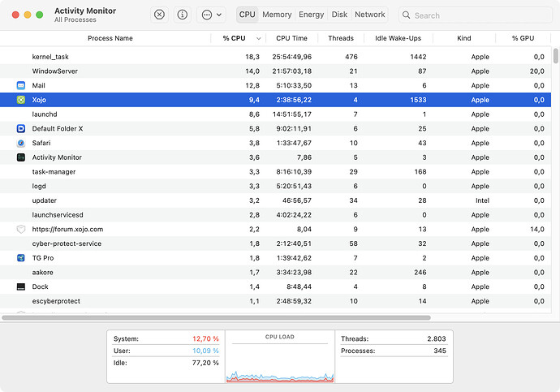Click the Safari compass icon
The image size is (560, 392).
(x=21, y=143)
